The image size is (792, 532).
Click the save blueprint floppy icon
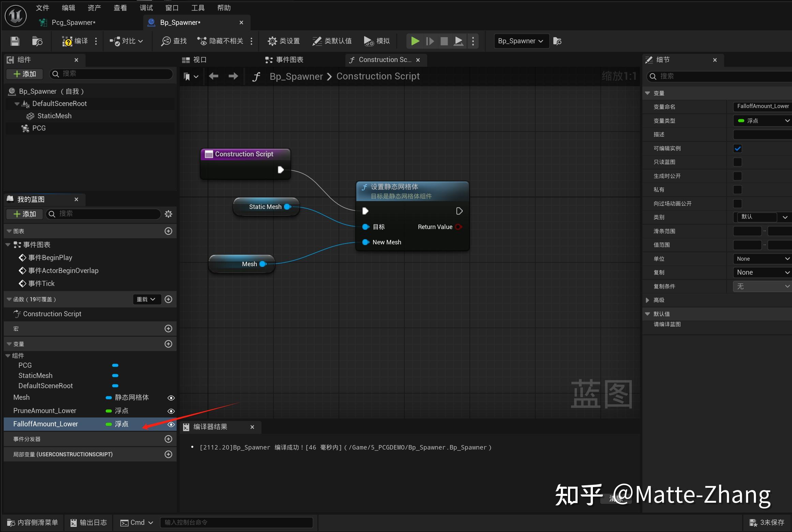[x=15, y=41]
